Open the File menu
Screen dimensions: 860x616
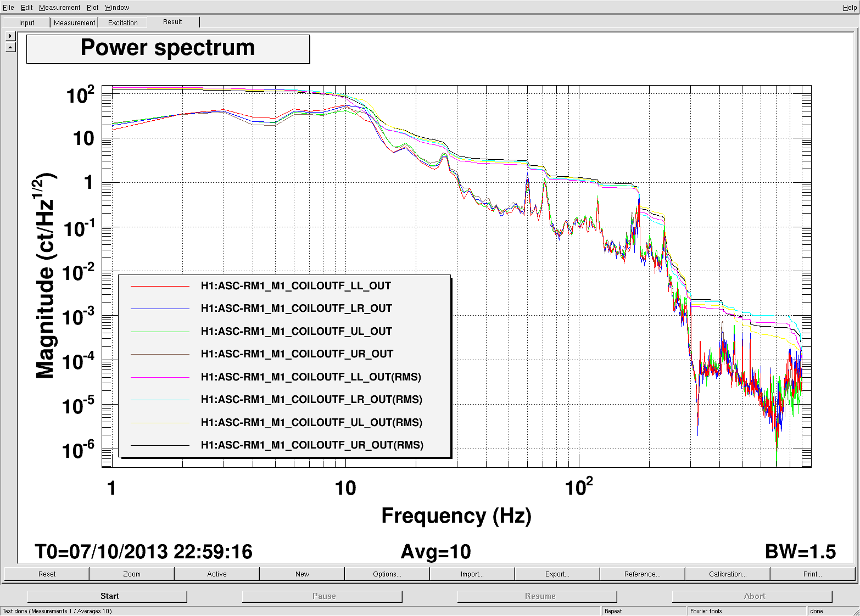click(8, 8)
